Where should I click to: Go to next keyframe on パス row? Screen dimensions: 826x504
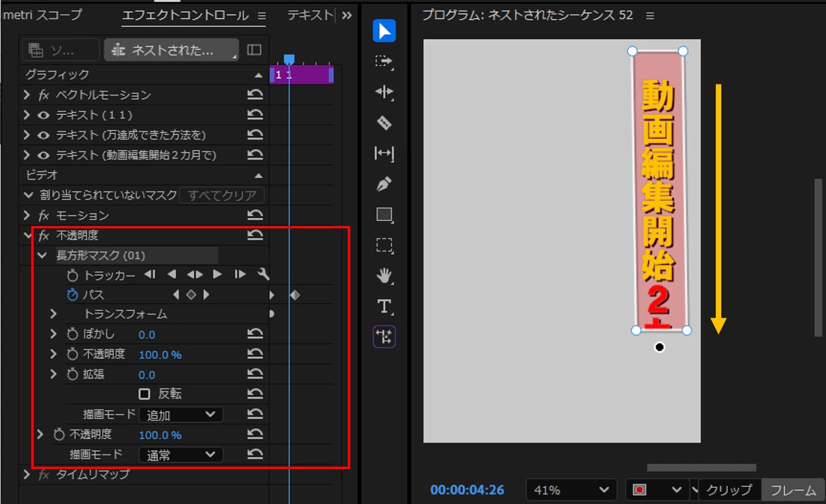pos(206,295)
